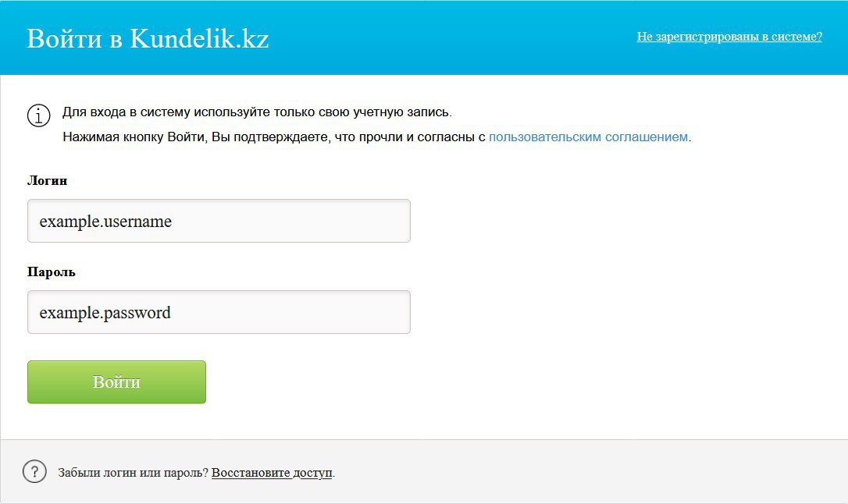Viewport: 848px width, 504px height.
Task: Click the Для входа в систему notice text
Action: pyautogui.click(x=257, y=112)
